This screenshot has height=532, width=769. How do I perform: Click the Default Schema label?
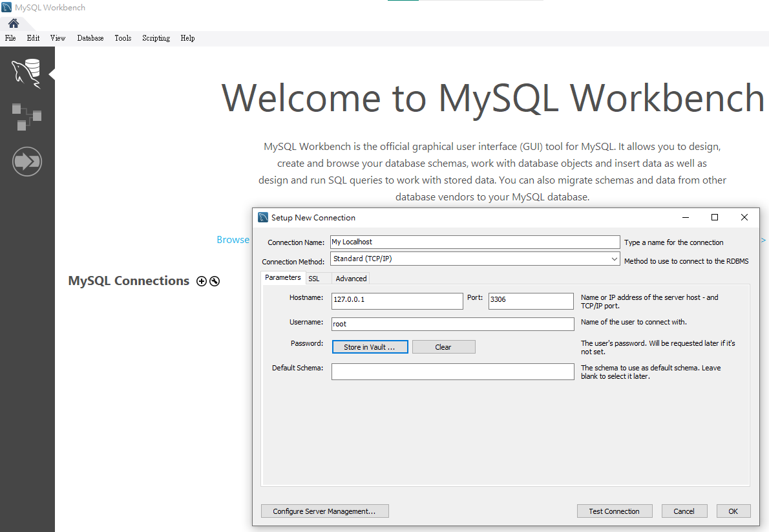pos(298,368)
